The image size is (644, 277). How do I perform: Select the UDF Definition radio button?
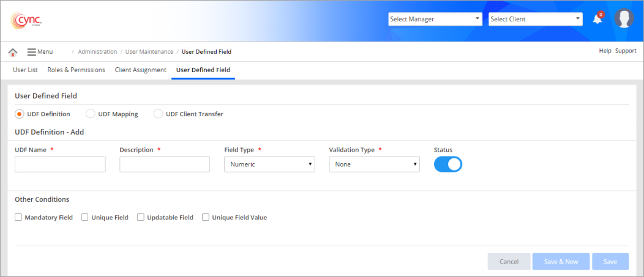click(x=20, y=114)
